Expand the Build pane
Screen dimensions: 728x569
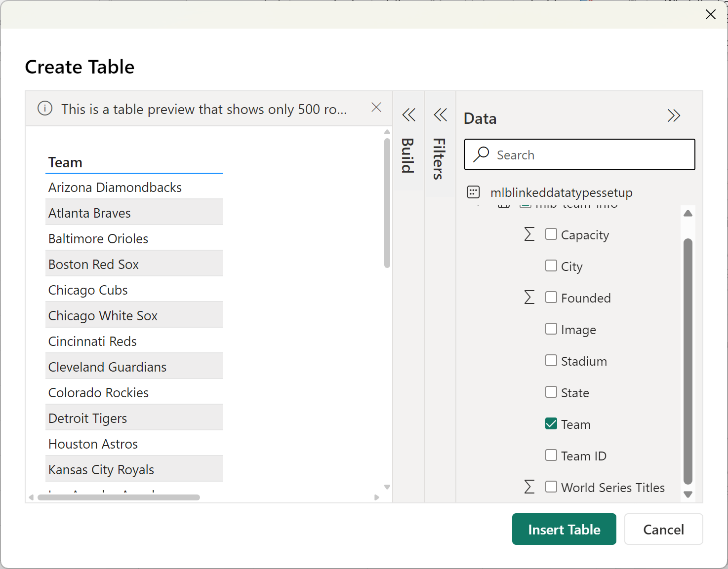408,115
